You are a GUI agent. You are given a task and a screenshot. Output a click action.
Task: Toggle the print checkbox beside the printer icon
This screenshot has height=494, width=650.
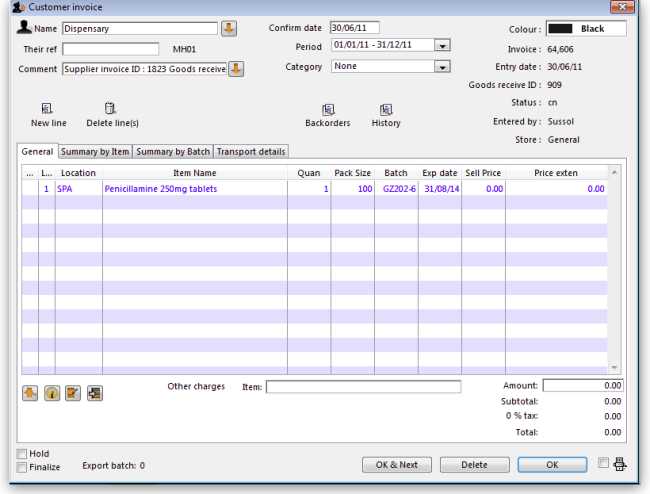coord(602,463)
